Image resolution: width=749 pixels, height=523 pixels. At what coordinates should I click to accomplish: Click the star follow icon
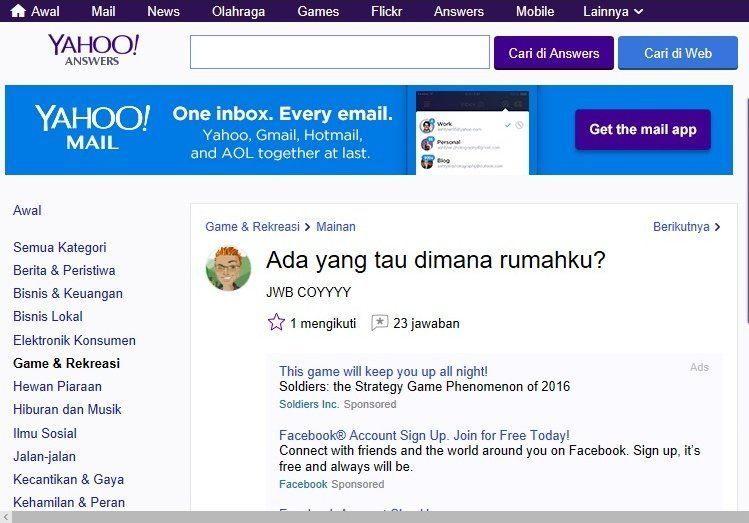(x=276, y=322)
